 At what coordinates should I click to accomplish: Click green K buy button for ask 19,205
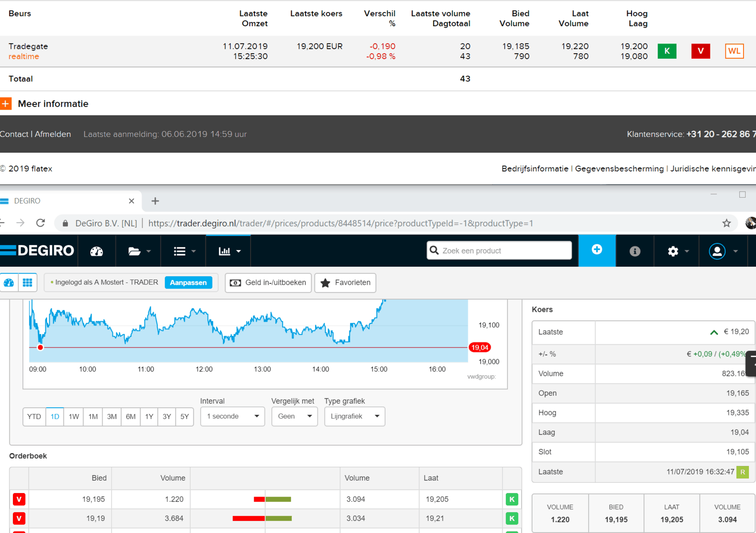[512, 499]
